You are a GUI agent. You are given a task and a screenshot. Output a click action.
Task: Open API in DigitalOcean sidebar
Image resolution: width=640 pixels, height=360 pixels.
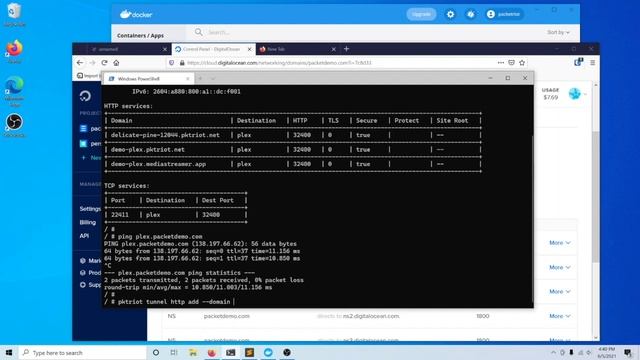click(x=84, y=236)
